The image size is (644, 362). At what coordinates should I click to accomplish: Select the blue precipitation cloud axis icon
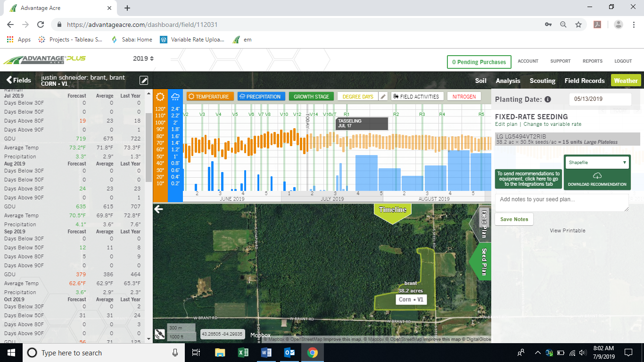pos(175,96)
